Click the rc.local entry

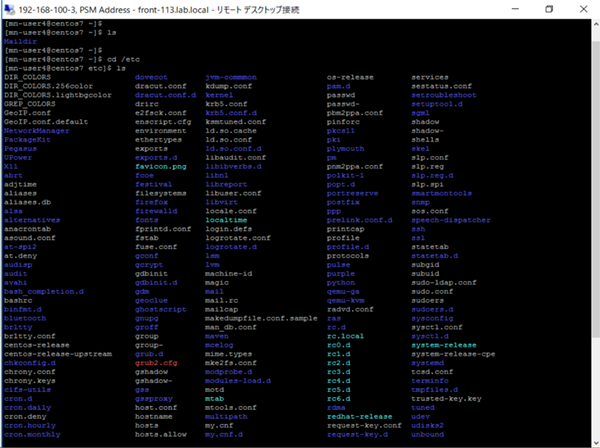(x=346, y=336)
